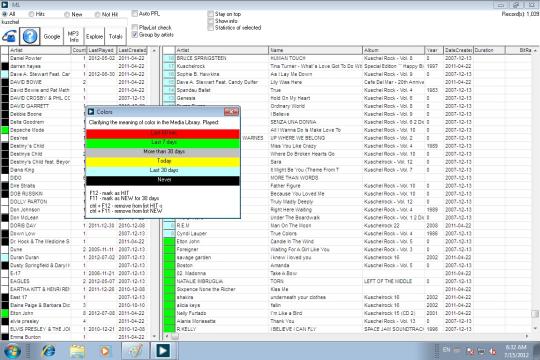Sort right table by DateCreated column header
This screenshot has width=540, height=360.
(x=458, y=50)
